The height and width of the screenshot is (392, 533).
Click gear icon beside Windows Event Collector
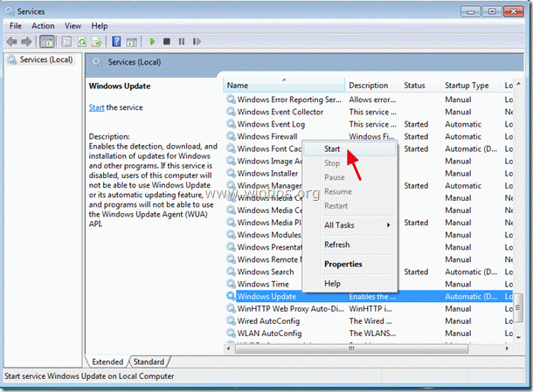point(231,112)
